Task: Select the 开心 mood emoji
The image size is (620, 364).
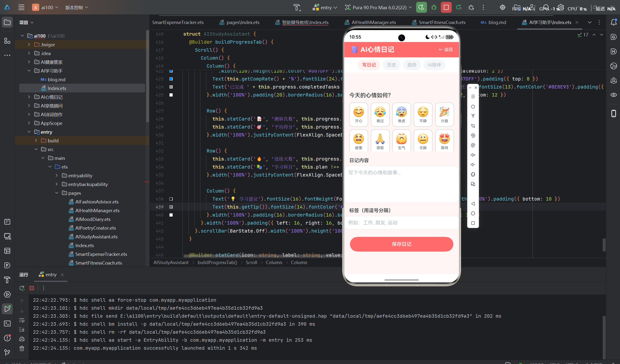Action: coord(358,114)
